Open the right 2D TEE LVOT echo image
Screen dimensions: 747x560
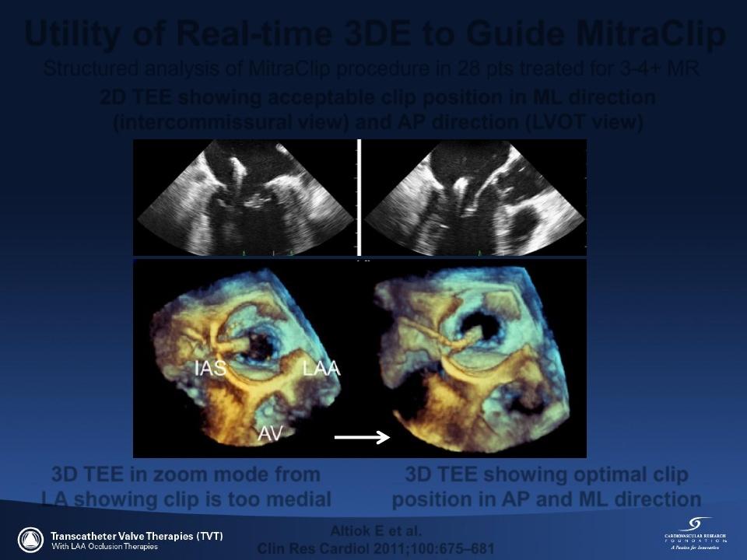click(x=474, y=198)
